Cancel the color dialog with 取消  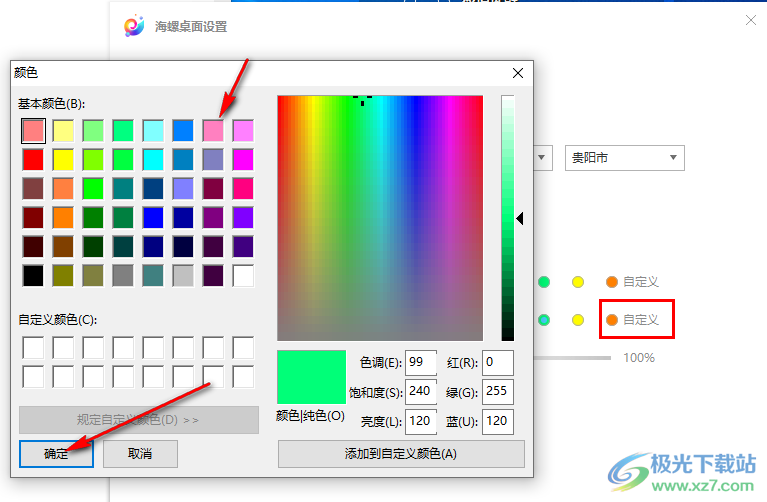pos(140,454)
